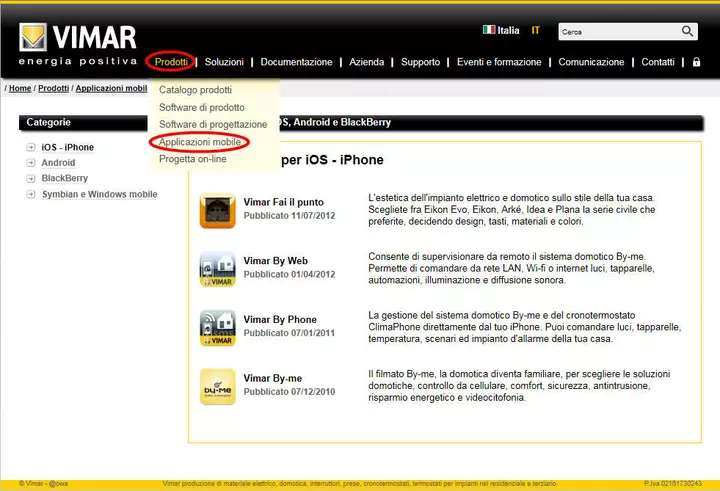Click 'Pubblicato 01/04/2012' date text
Viewport: 720px width, 491px height.
pos(289,274)
